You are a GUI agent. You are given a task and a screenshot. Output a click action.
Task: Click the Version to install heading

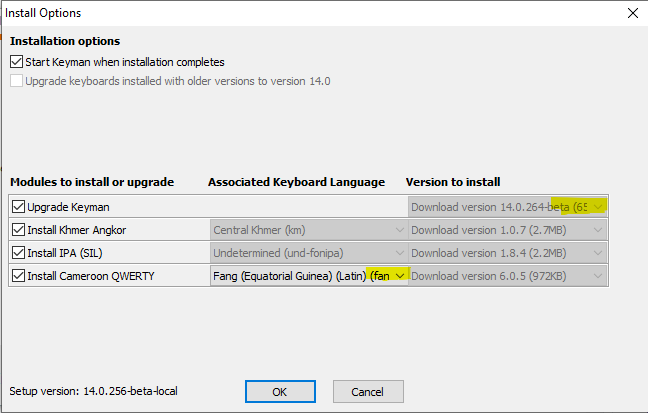(453, 182)
